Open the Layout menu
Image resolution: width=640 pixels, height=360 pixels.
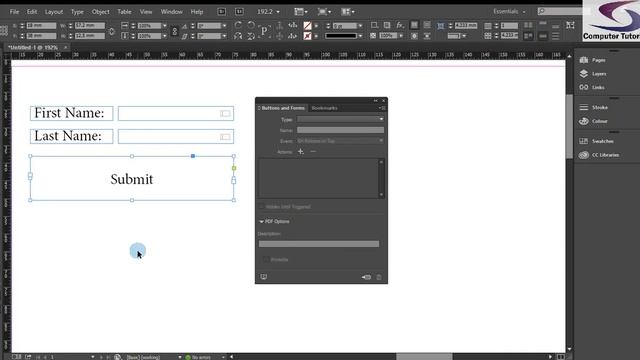point(54,11)
